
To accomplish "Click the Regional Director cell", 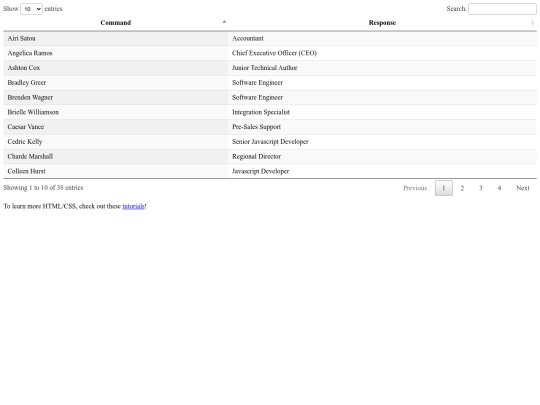I will click(382, 157).
